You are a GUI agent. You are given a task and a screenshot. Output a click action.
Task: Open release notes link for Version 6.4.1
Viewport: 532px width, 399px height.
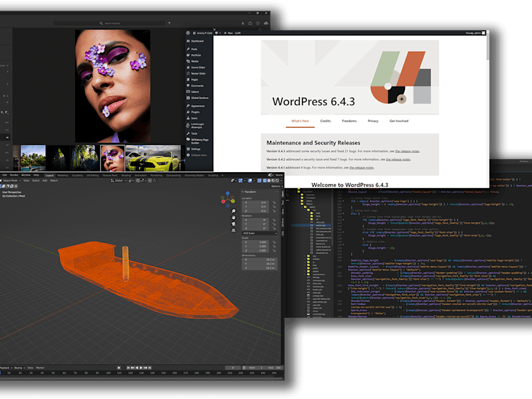pos(361,168)
